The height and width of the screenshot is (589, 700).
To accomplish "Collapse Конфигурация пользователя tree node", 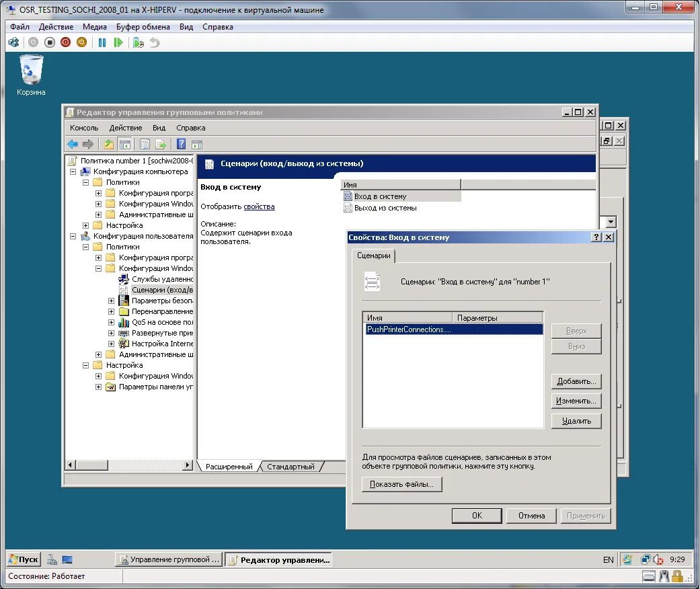I will click(x=73, y=236).
